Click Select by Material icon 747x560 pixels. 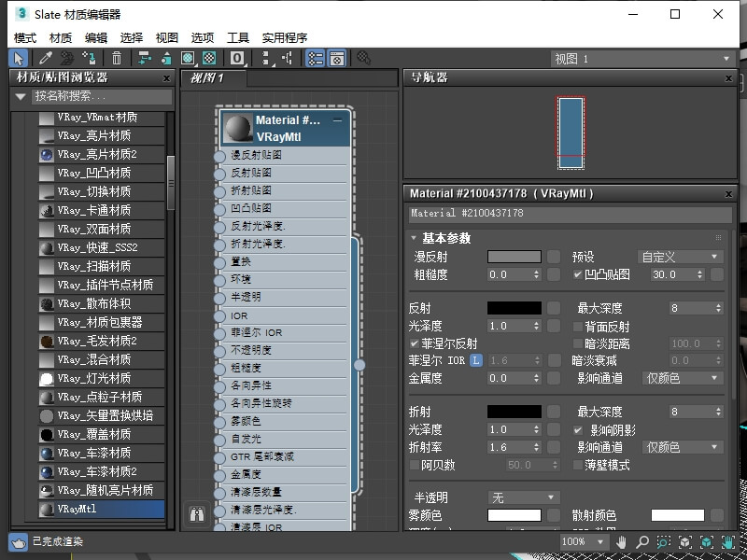[x=364, y=59]
